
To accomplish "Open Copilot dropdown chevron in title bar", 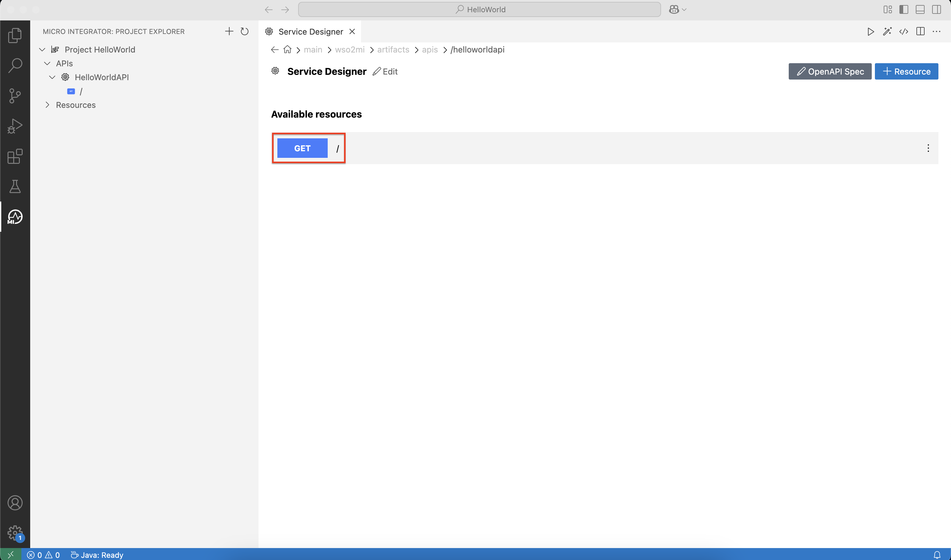I will (x=684, y=10).
